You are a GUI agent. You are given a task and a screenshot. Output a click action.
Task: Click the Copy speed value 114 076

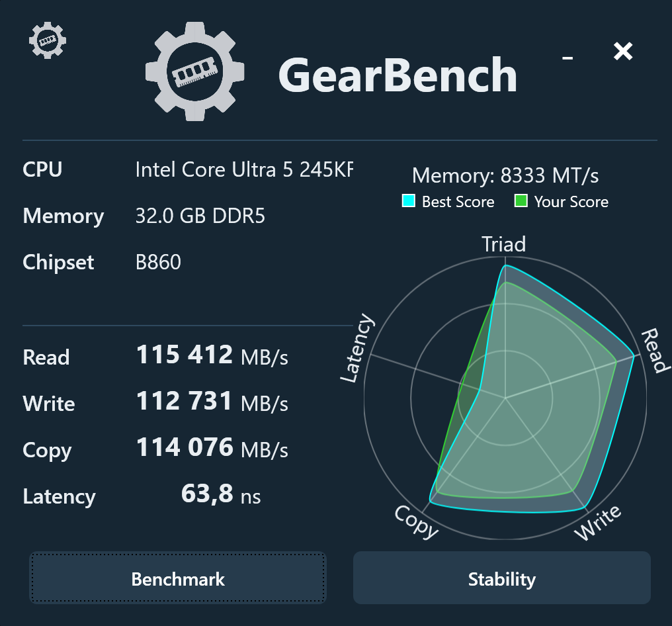click(x=185, y=447)
